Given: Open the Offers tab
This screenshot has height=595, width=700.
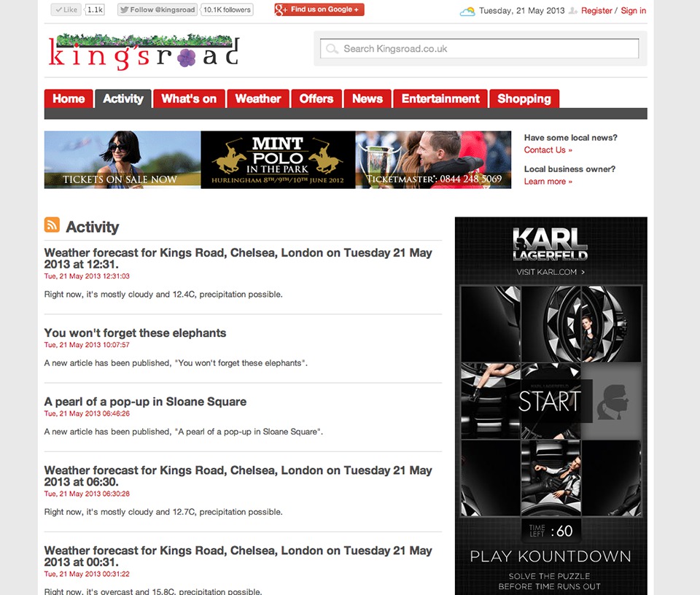Looking at the screenshot, I should 316,98.
